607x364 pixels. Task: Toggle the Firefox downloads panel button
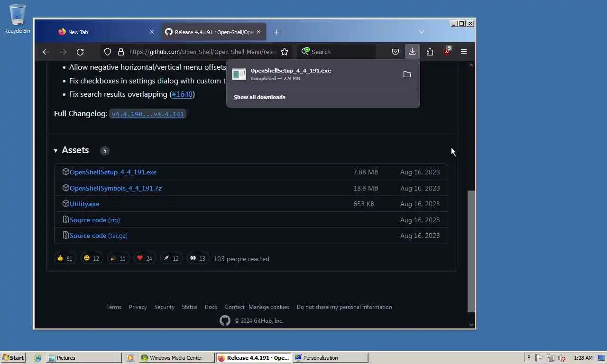pyautogui.click(x=412, y=52)
